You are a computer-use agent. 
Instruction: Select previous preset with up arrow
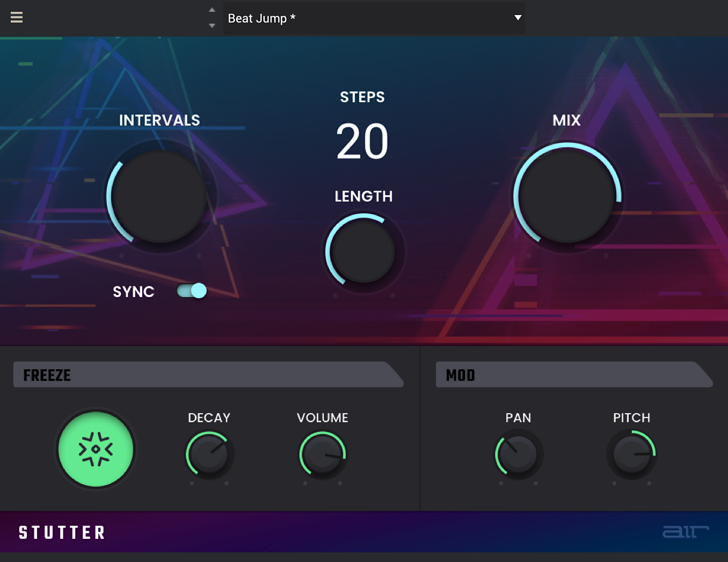(212, 10)
